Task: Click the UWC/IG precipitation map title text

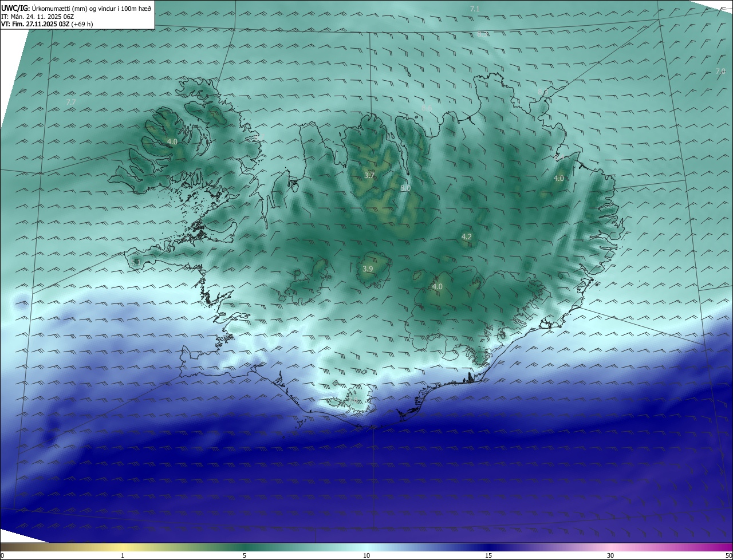Action: [76, 9]
